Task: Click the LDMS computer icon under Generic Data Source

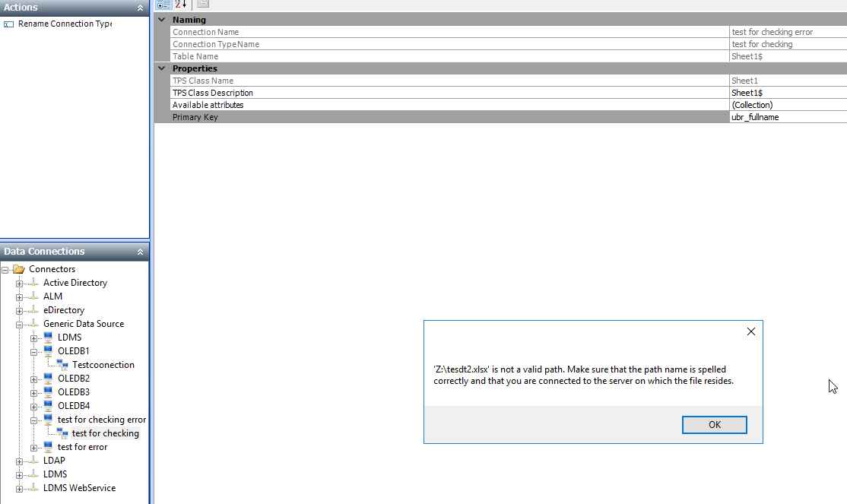Action: pos(48,338)
